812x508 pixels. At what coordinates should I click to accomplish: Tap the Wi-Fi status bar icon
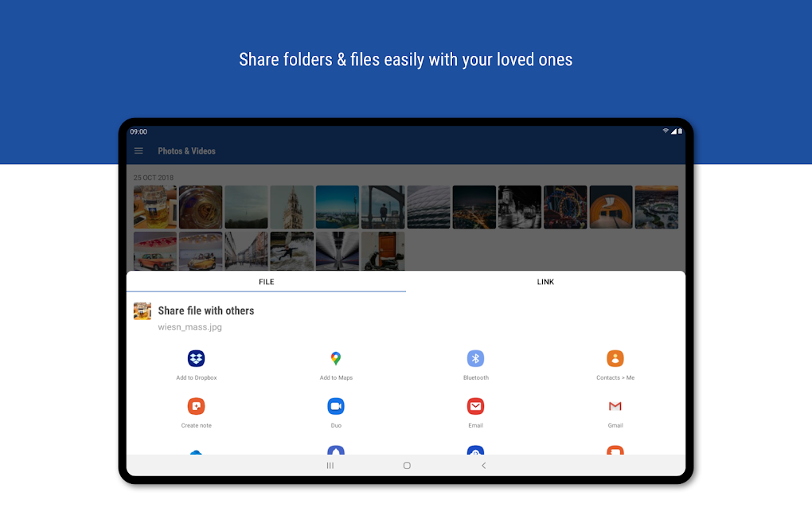tap(666, 131)
